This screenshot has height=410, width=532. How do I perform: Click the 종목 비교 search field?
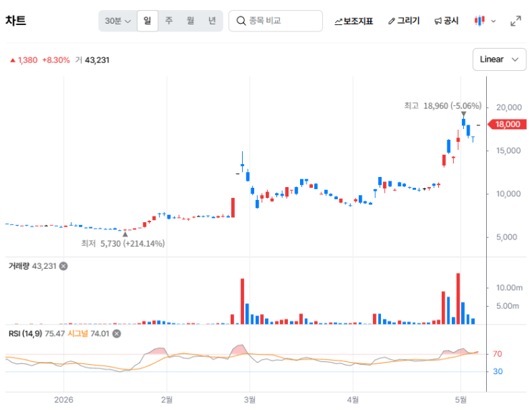276,21
